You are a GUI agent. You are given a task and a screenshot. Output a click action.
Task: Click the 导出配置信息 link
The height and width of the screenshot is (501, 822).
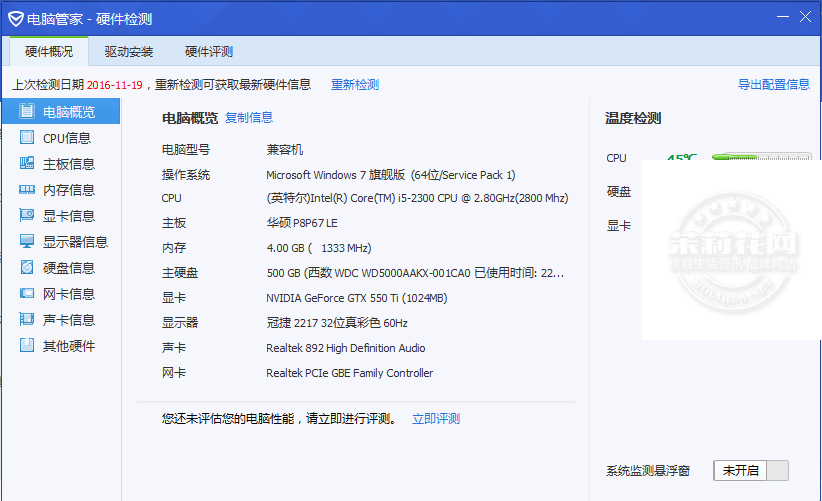point(774,84)
